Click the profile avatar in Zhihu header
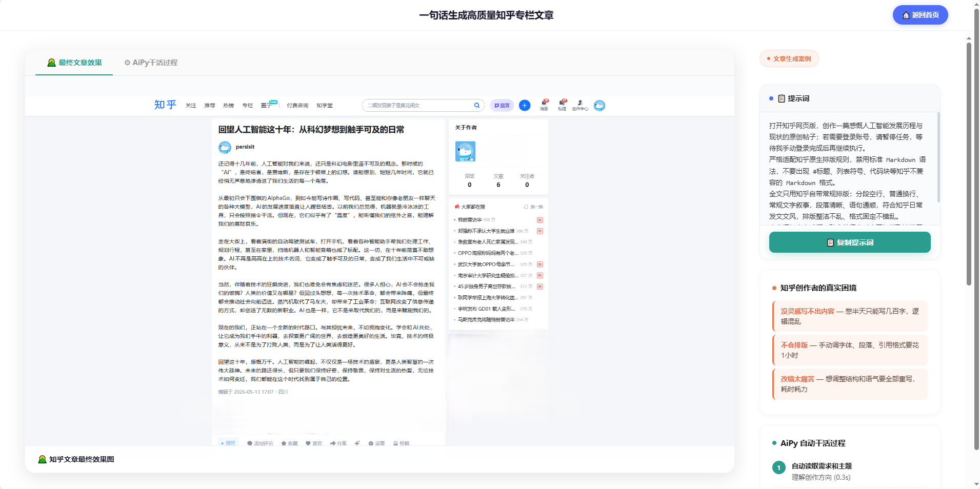 (599, 106)
